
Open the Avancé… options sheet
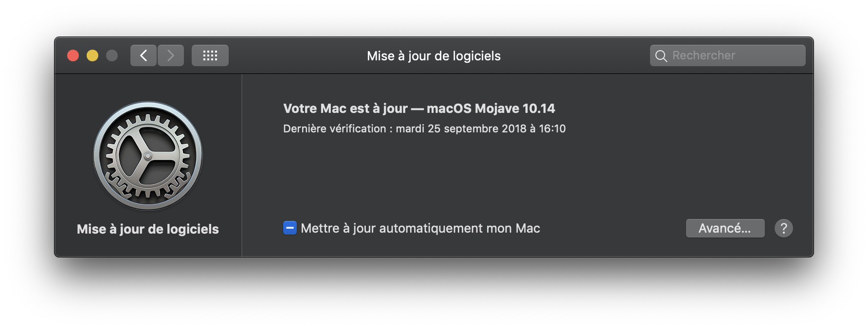(725, 228)
